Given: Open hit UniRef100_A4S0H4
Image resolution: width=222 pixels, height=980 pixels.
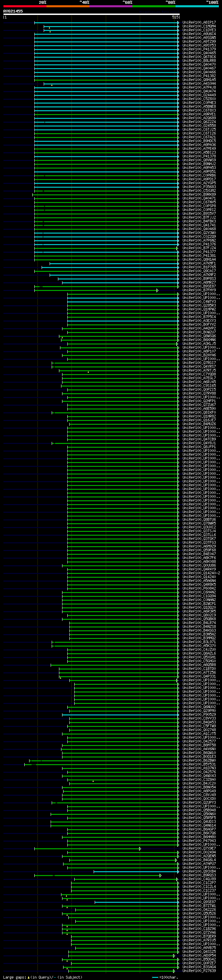Looking at the screenshot, I should pyautogui.click(x=199, y=83).
